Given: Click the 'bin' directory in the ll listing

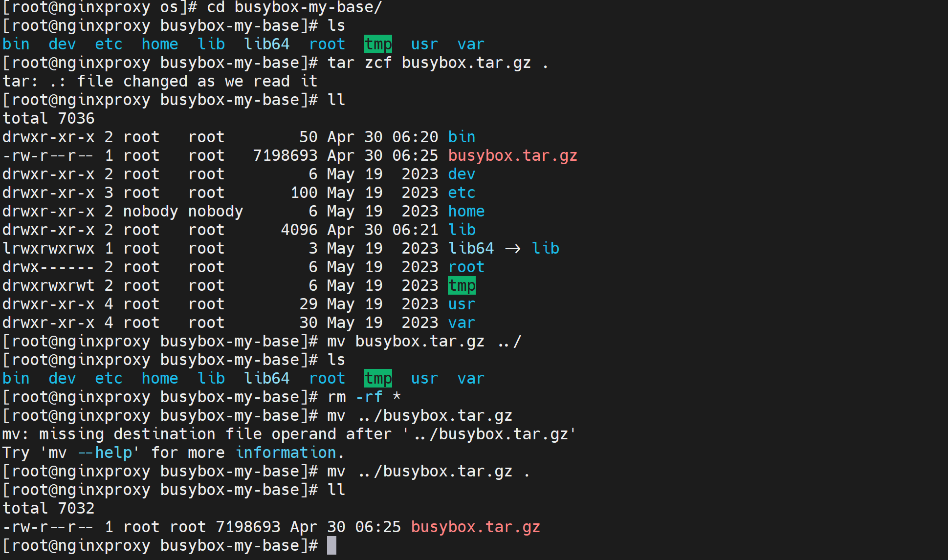Looking at the screenshot, I should 462,137.
